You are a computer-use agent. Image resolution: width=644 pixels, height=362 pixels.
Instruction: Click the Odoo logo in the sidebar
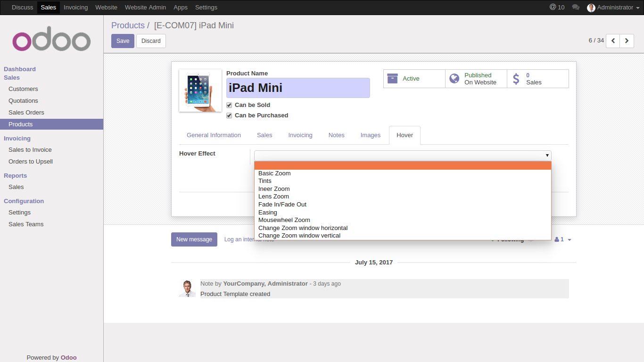tap(51, 41)
